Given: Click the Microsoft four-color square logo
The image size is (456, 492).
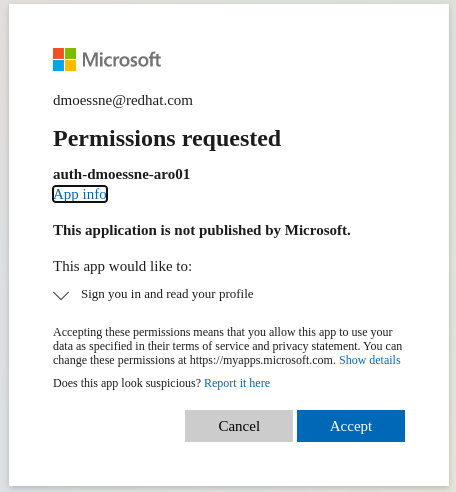Looking at the screenshot, I should point(64,59).
